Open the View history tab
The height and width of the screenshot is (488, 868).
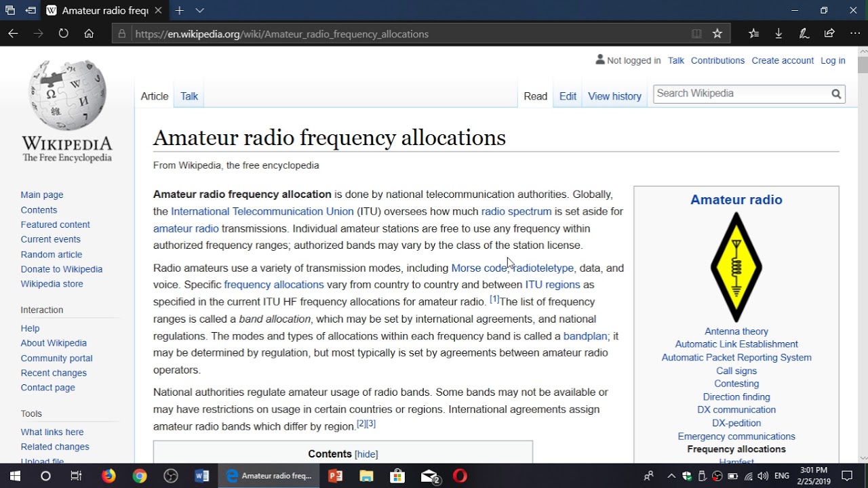coord(614,96)
